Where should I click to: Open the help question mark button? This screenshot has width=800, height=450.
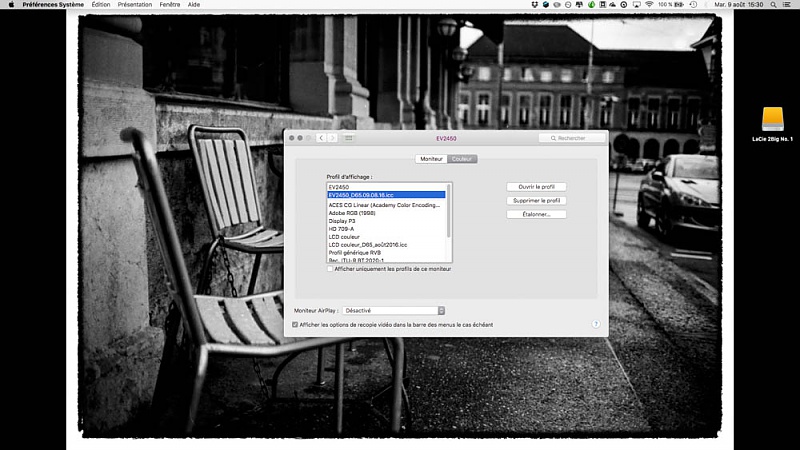[596, 324]
